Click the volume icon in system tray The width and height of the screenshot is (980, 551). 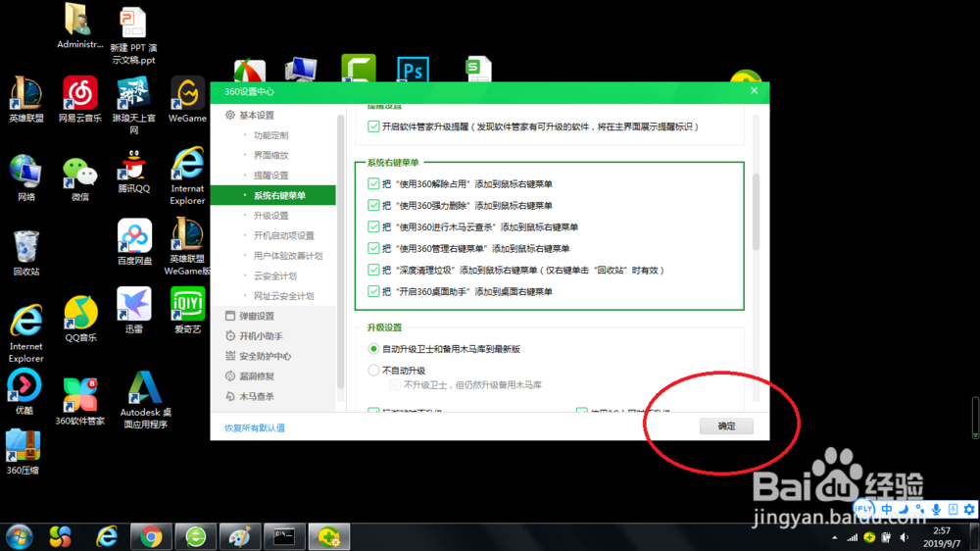coord(904,537)
